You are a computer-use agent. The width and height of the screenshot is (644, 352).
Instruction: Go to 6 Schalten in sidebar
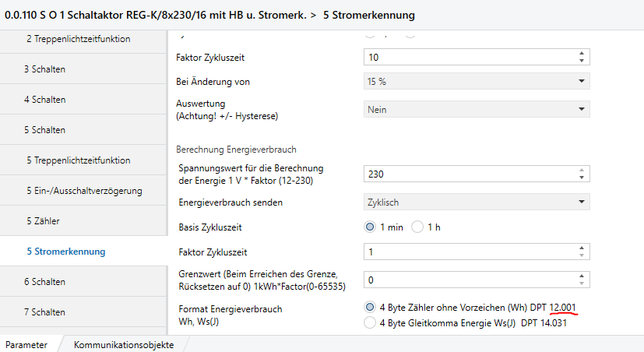click(44, 281)
